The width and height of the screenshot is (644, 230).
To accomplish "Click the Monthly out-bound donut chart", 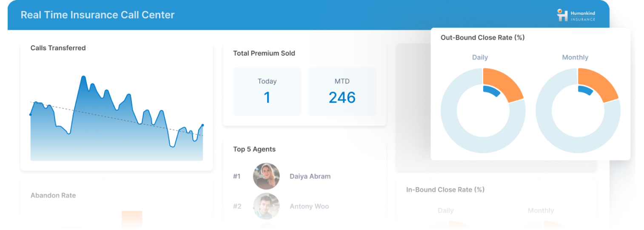I will pyautogui.click(x=578, y=111).
